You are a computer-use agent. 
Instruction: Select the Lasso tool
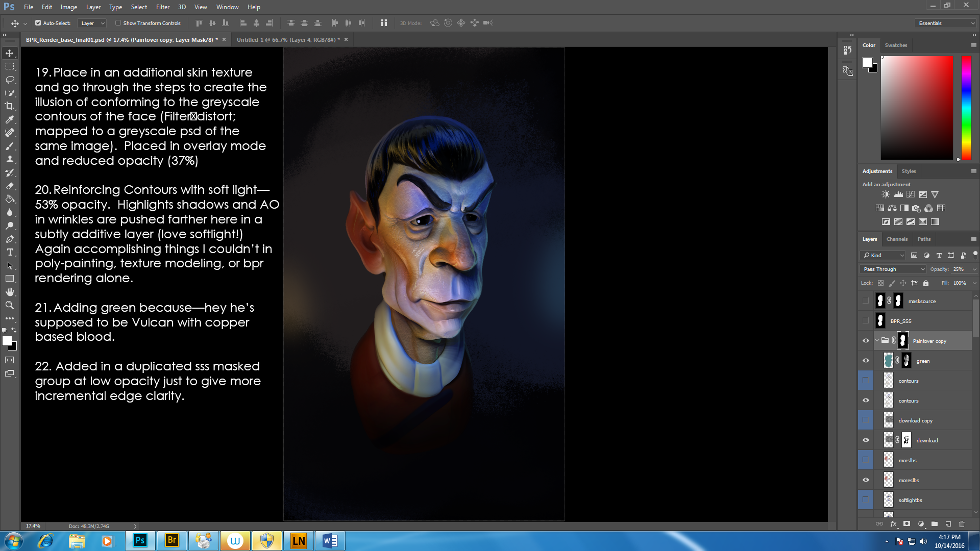[x=10, y=80]
